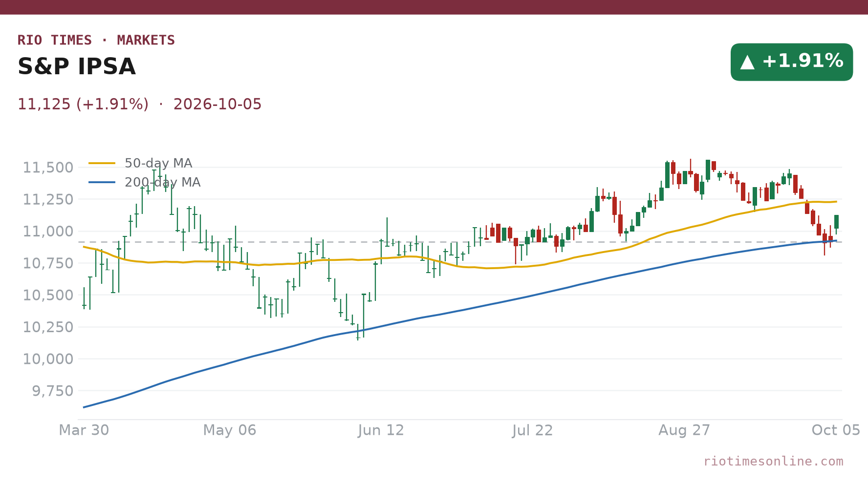The width and height of the screenshot is (868, 488).
Task: Click the Jun 12 x-axis date label
Action: pos(381,430)
